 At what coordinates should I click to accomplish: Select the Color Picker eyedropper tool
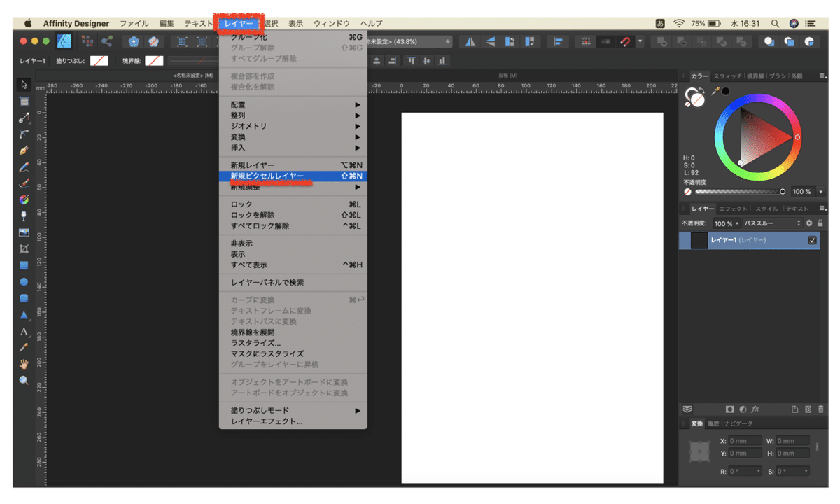click(24, 347)
